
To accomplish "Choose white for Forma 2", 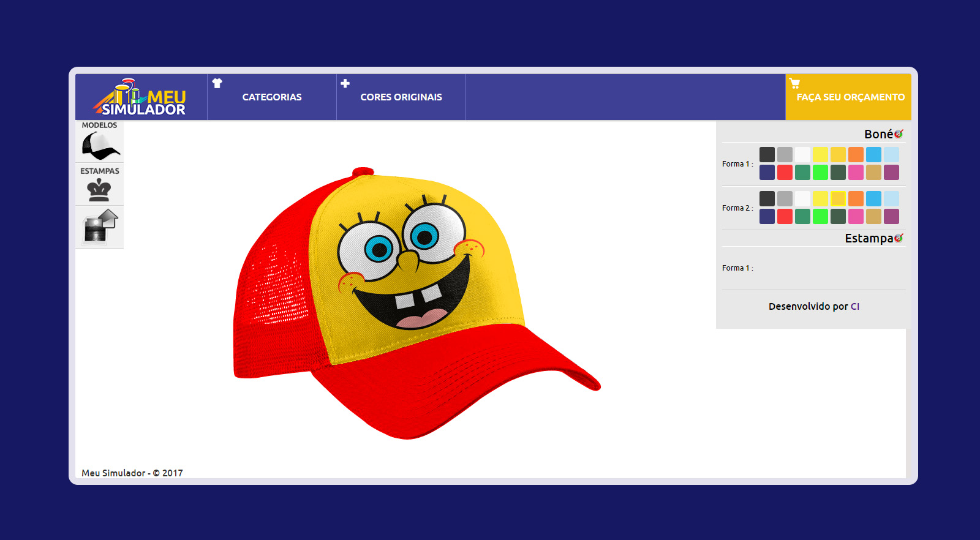I will pos(802,198).
